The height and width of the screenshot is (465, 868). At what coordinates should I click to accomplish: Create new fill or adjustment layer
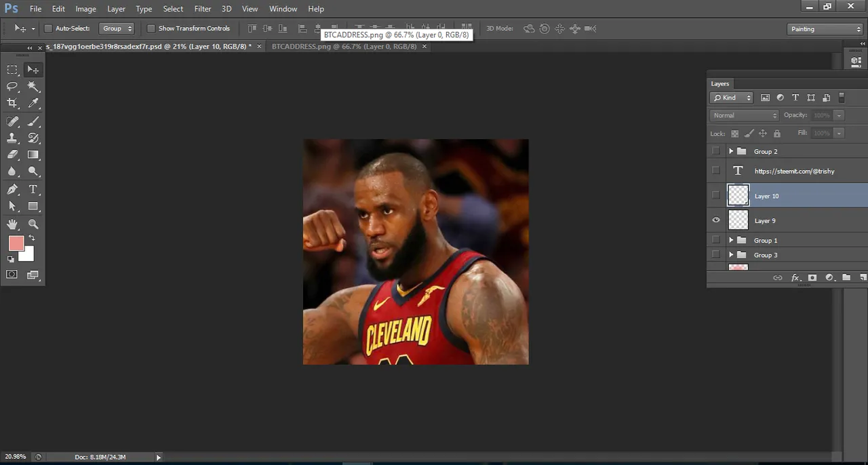coord(829,278)
